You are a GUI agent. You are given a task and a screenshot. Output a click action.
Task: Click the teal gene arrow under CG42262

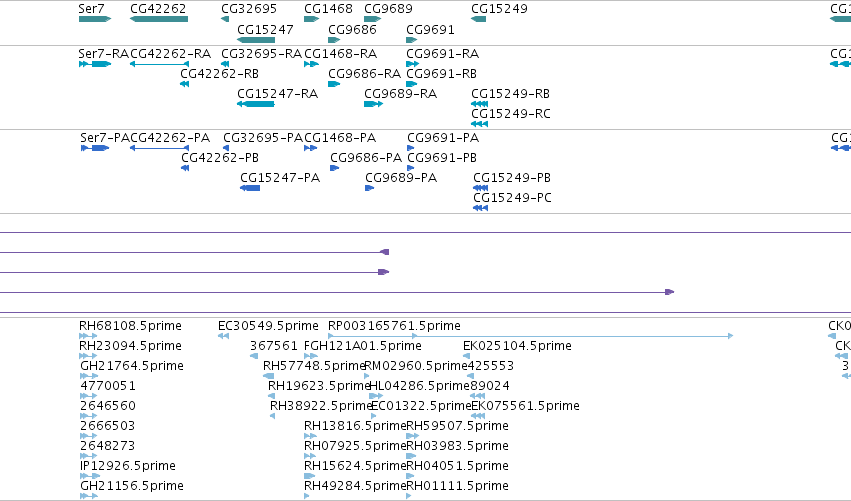pyautogui.click(x=159, y=19)
